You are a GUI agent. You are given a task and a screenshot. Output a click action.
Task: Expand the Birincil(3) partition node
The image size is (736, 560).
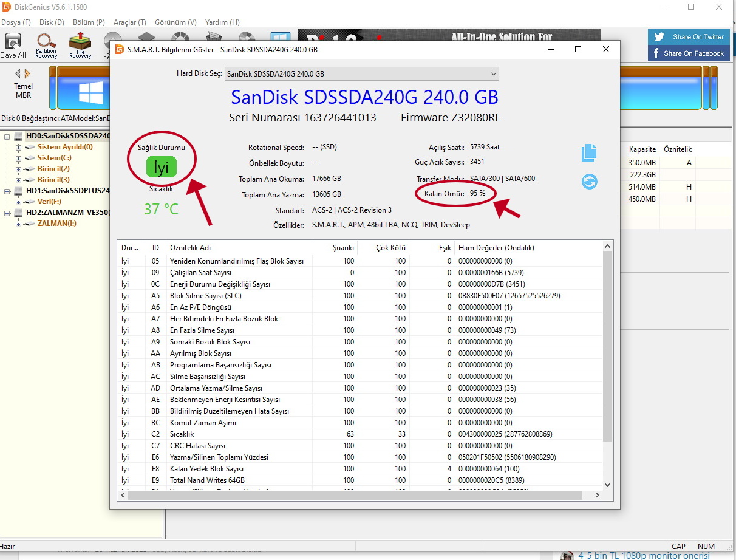click(x=18, y=180)
